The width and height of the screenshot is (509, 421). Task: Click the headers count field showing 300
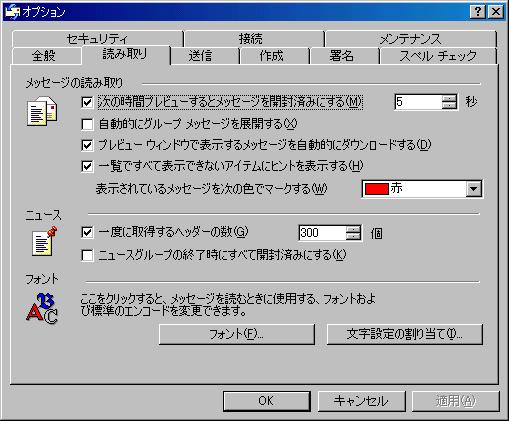click(x=322, y=233)
